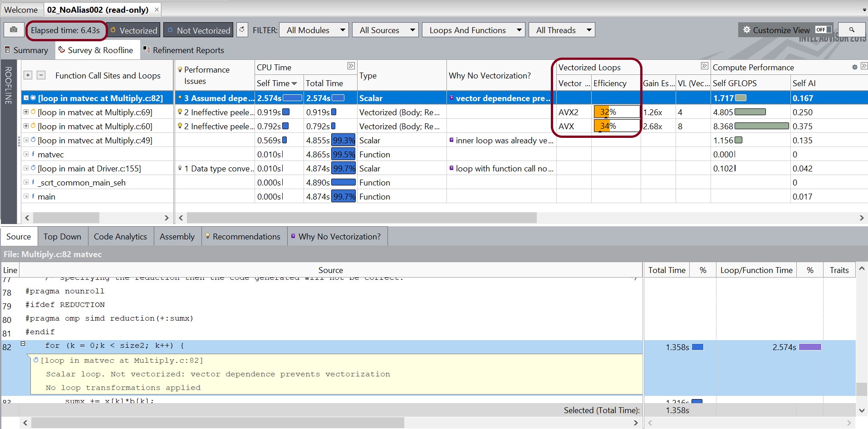Open the All Modules filter dropdown

(x=314, y=30)
